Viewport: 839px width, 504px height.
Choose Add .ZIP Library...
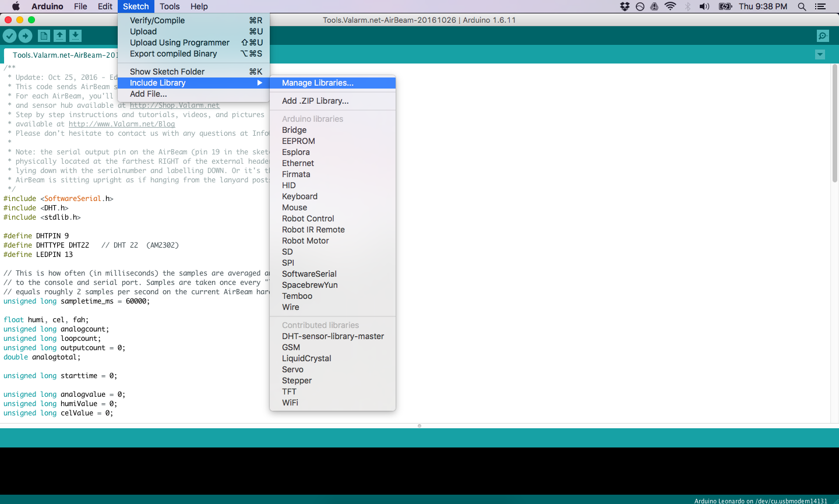pos(333,101)
